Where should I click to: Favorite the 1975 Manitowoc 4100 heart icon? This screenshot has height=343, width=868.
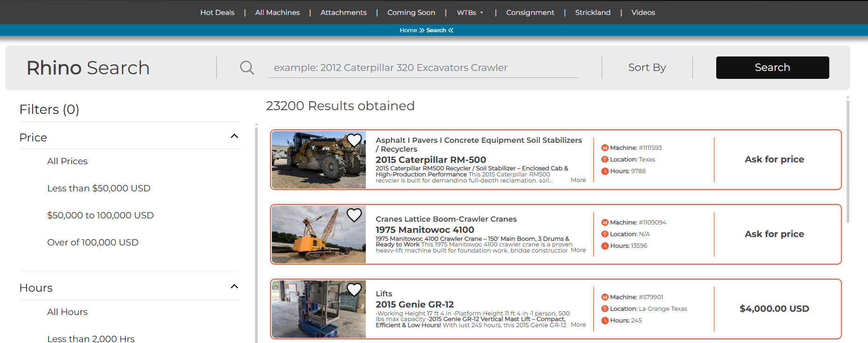click(354, 215)
